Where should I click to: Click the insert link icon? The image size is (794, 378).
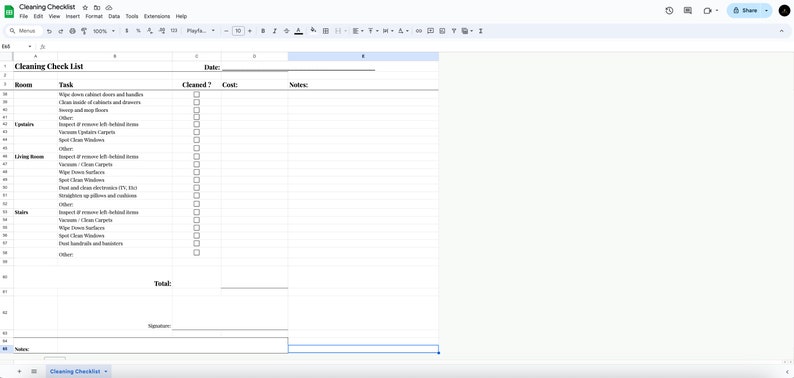[419, 31]
